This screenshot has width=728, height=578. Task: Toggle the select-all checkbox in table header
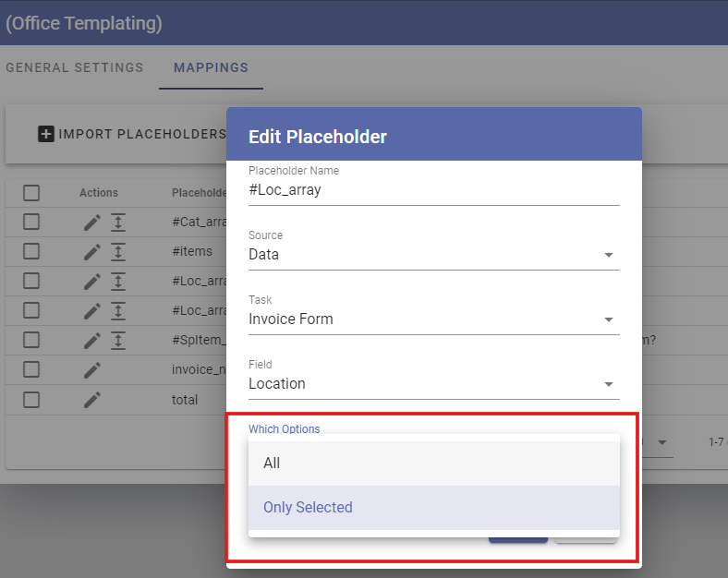(x=31, y=192)
